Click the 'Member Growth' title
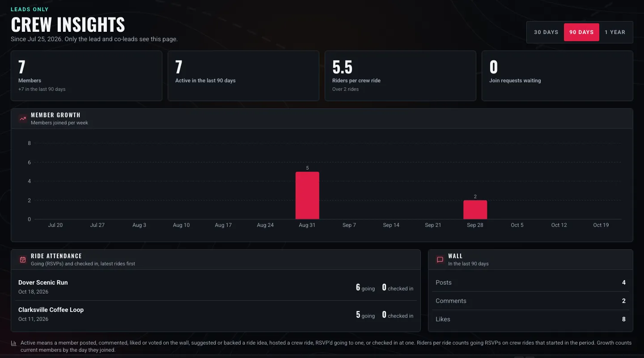 [55, 115]
